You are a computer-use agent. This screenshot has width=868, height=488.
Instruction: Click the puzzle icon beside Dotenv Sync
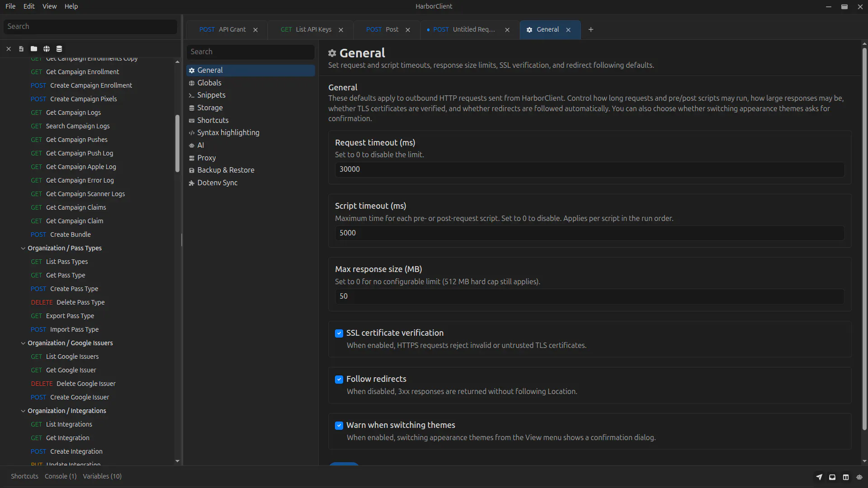coord(192,183)
